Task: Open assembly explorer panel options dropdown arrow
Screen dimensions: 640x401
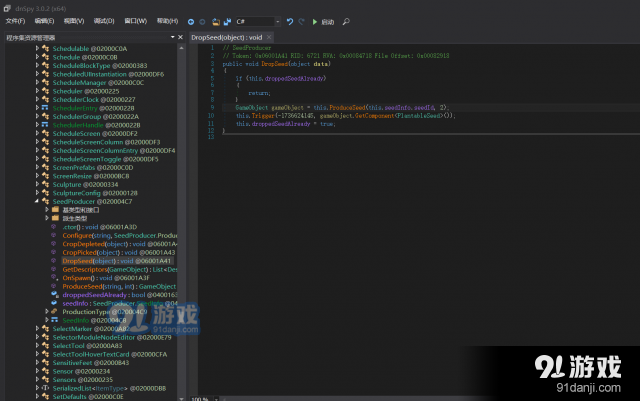Action: 173,37
